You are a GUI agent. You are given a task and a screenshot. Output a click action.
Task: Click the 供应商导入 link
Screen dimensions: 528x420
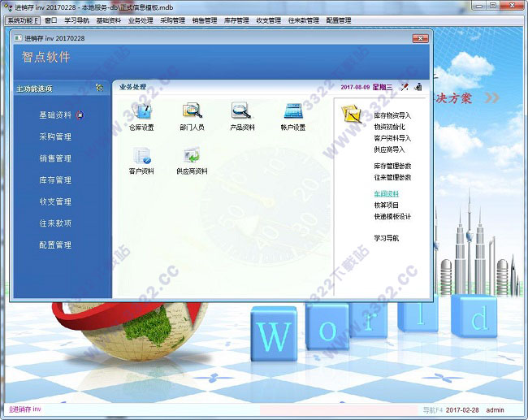coord(389,149)
